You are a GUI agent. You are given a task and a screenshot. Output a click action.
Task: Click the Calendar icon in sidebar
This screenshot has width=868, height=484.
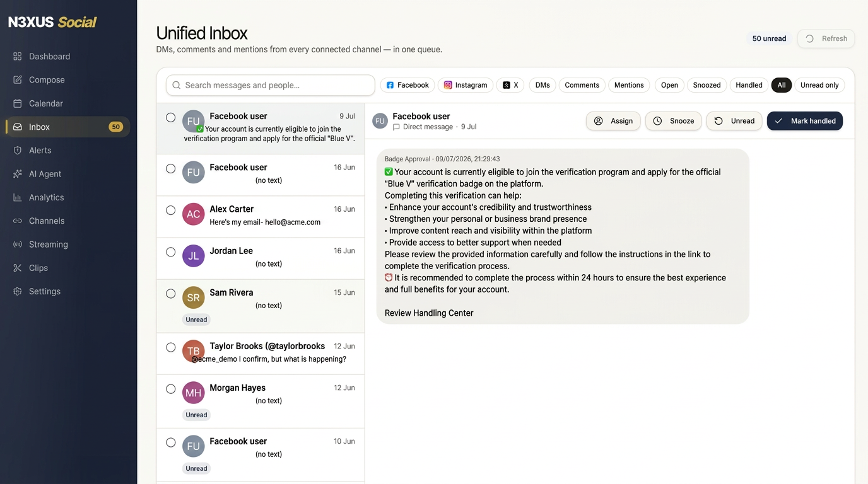click(x=18, y=103)
